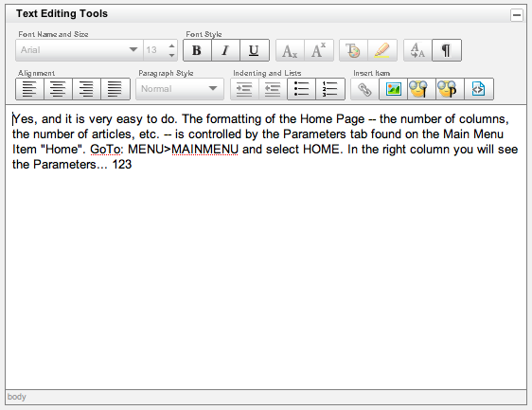532x410 pixels.
Task: Toggle Underline font style
Action: pos(255,50)
